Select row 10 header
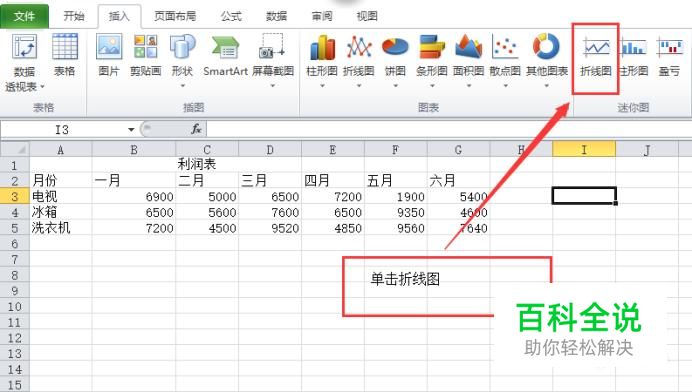 (x=15, y=306)
